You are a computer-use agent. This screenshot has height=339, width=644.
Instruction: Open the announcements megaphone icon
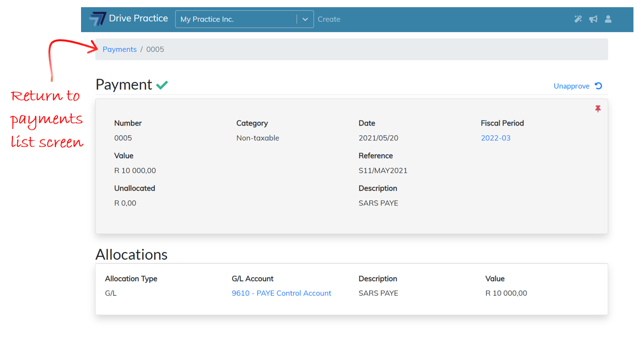coord(593,19)
